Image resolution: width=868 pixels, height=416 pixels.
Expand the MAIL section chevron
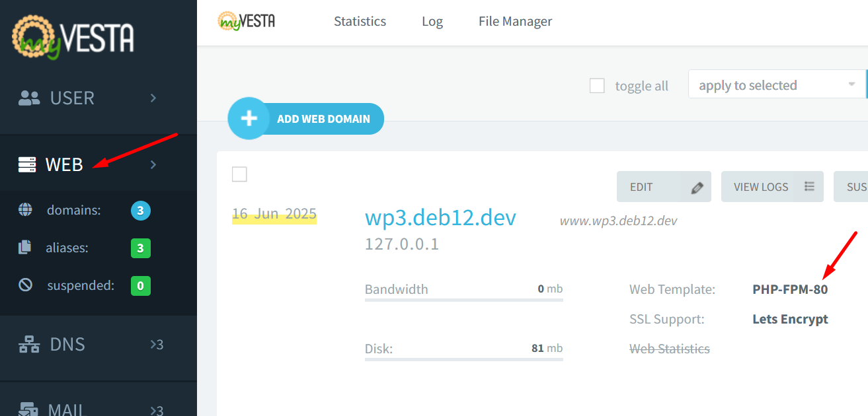click(153, 411)
